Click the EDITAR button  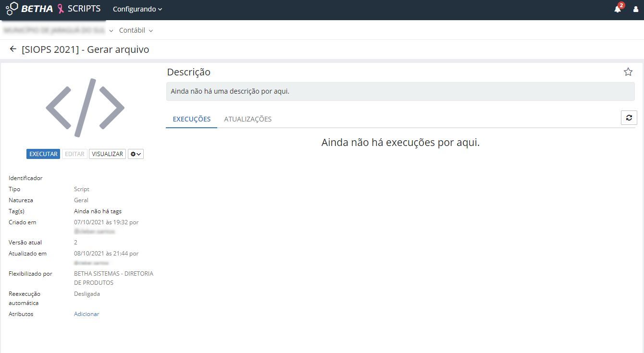pos(74,154)
